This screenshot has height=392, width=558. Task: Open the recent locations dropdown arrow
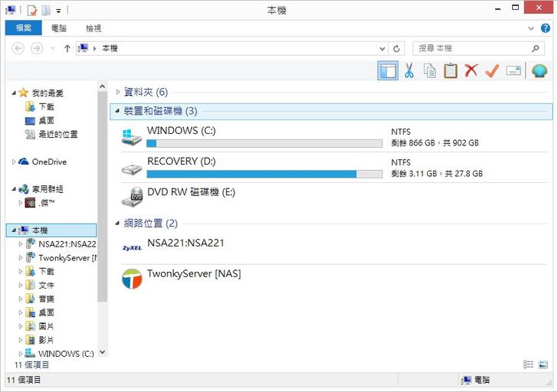click(52, 48)
